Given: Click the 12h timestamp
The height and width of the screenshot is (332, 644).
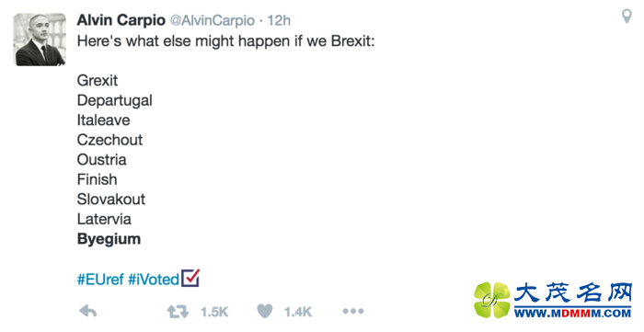Looking at the screenshot, I should coord(279,20).
